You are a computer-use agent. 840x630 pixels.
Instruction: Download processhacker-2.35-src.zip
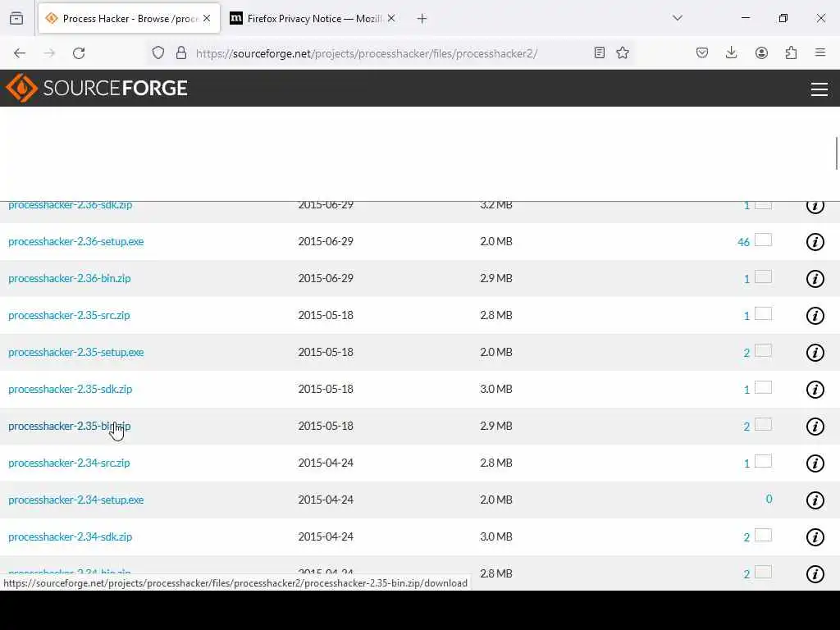coord(69,316)
